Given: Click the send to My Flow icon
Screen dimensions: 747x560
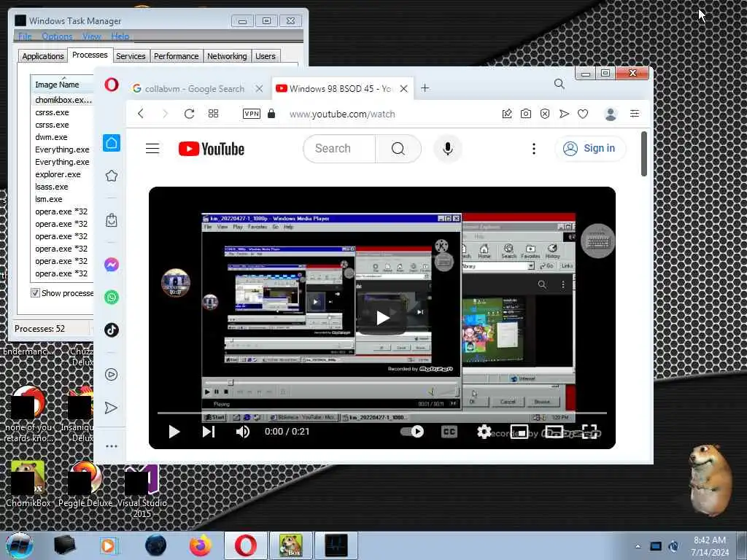Looking at the screenshot, I should pyautogui.click(x=564, y=113).
